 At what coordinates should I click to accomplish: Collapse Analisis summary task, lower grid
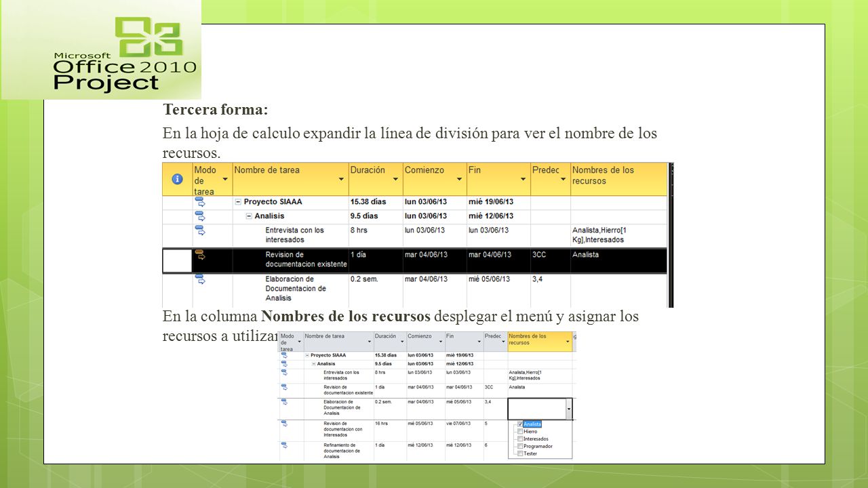(315, 364)
